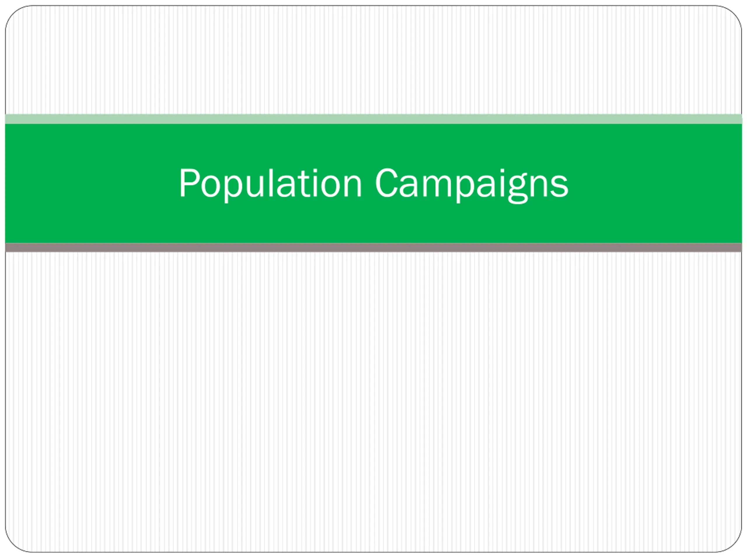Click empty striped area above the banner
The image size is (747, 560).
click(x=373, y=61)
